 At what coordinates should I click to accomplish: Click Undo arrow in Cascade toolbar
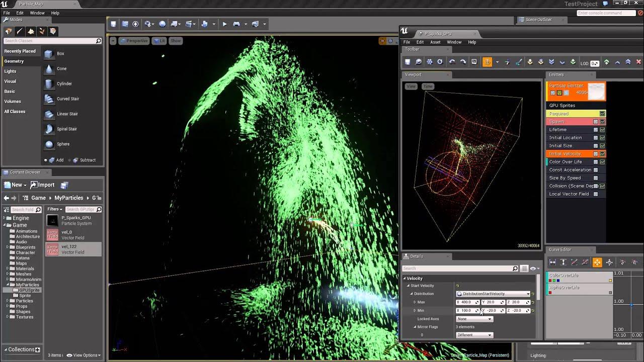[452, 62]
